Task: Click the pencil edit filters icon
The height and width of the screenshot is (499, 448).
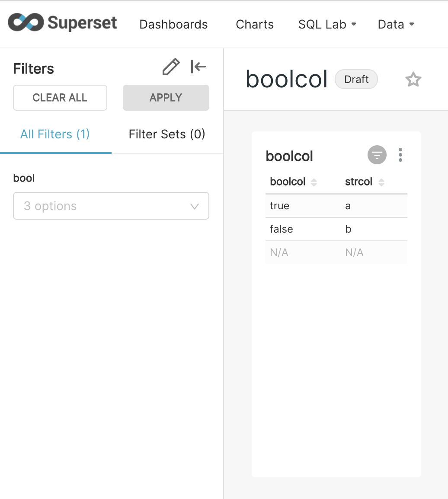Action: click(x=171, y=67)
